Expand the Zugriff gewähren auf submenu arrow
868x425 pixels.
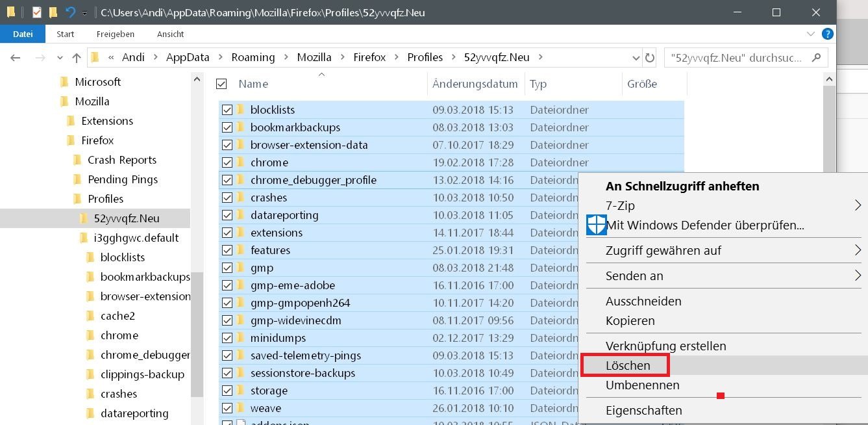tap(858, 250)
